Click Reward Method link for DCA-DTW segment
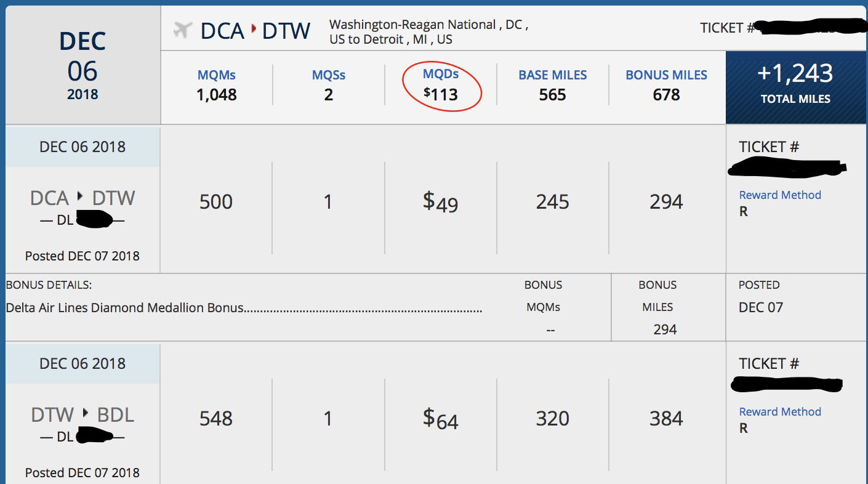 (780, 195)
